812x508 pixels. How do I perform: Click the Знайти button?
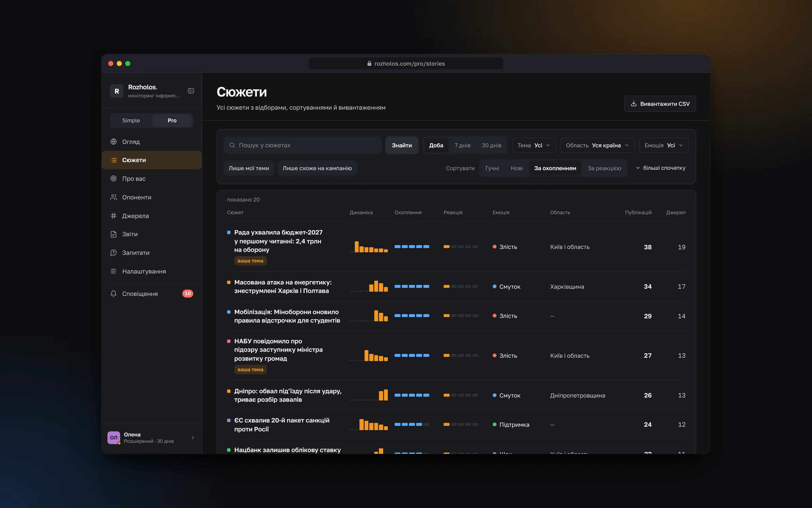pyautogui.click(x=402, y=145)
